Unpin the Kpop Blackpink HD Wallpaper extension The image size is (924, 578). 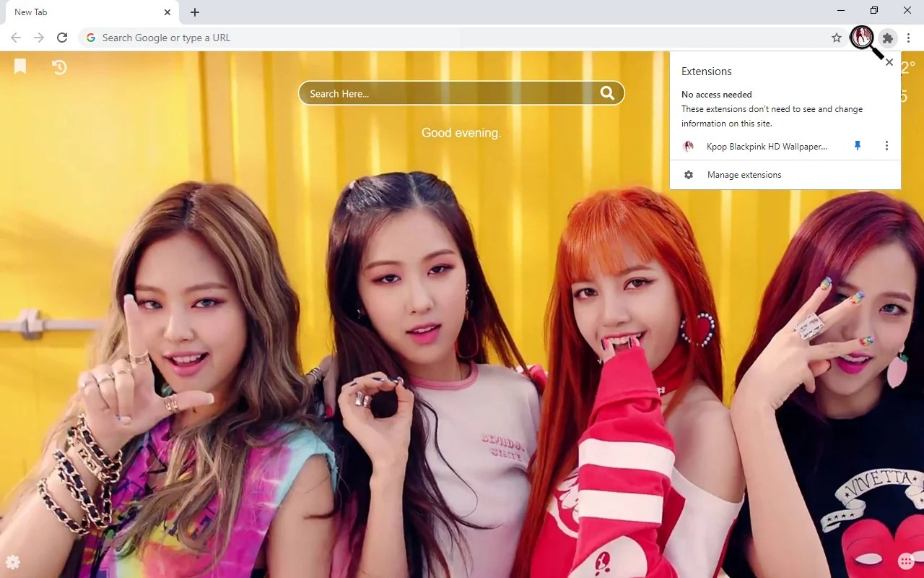857,145
